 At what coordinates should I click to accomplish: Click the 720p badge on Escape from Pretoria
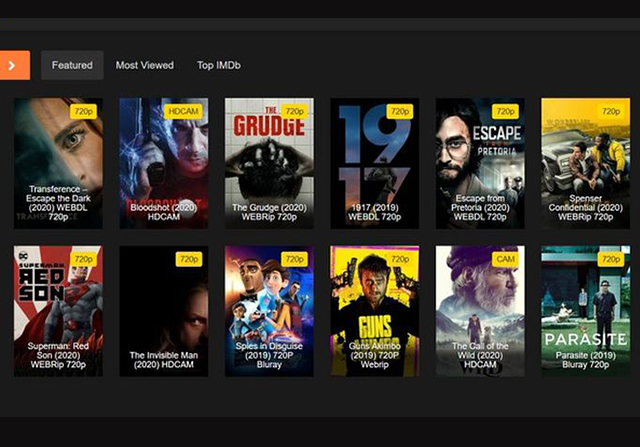pos(505,111)
